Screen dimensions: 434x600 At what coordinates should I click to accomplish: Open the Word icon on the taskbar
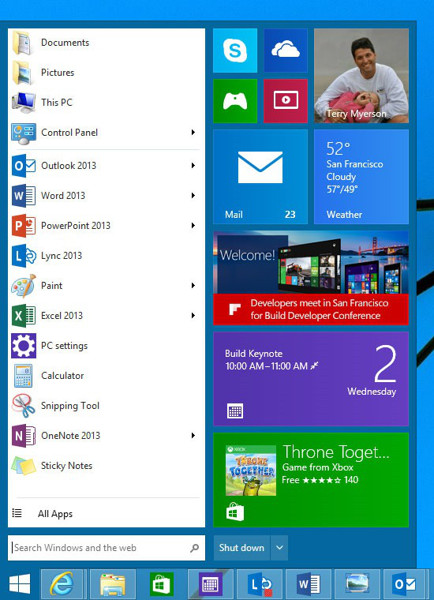tap(308, 584)
